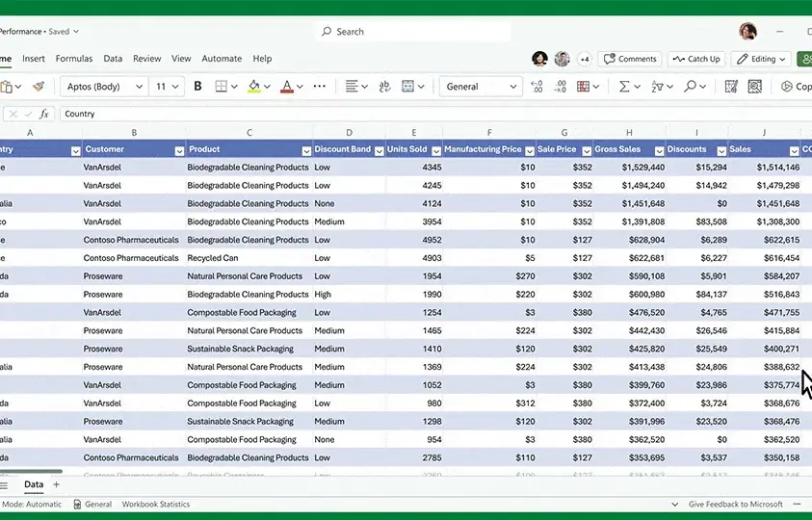The image size is (812, 520).
Task: Click the Borders icon
Action: point(222,87)
